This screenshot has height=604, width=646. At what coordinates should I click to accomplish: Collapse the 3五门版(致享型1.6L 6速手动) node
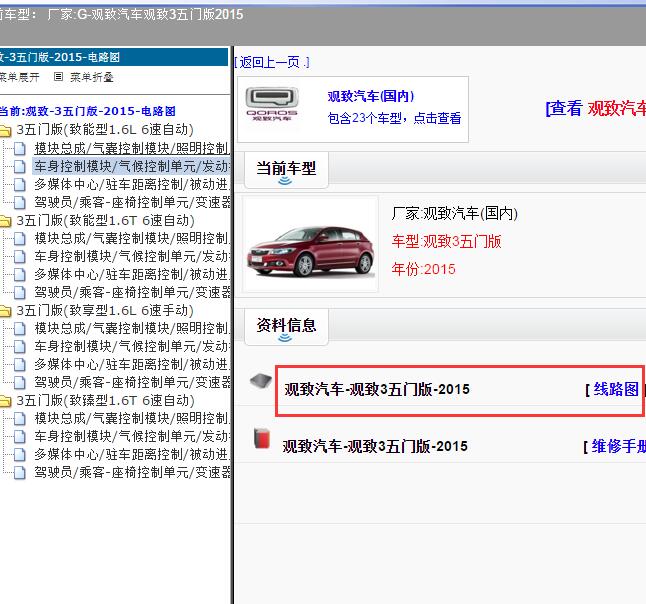click(105, 310)
